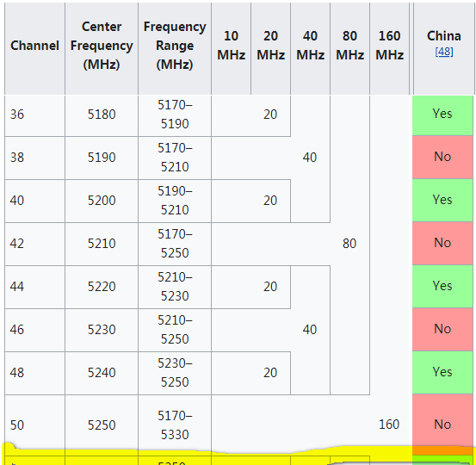The width and height of the screenshot is (476, 465).
Task: Click the red No cell for channel 42
Action: pyautogui.click(x=442, y=244)
